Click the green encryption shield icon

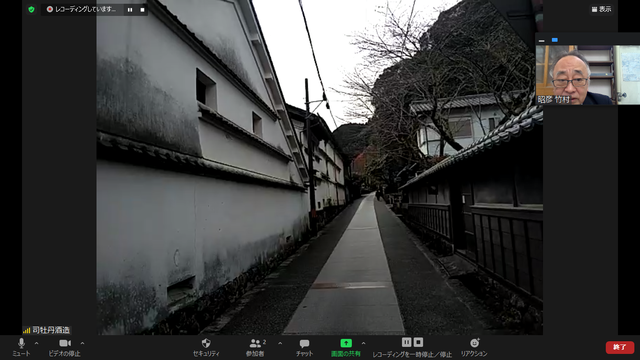tap(31, 9)
